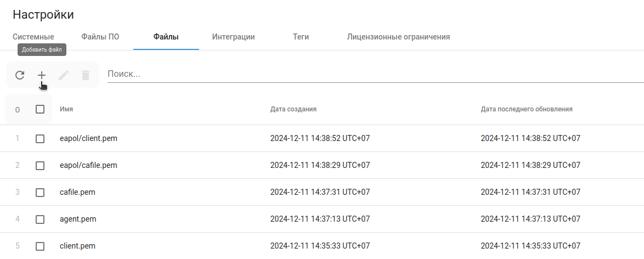Sort by the Имя column header
The width and height of the screenshot is (644, 259).
coord(66,109)
